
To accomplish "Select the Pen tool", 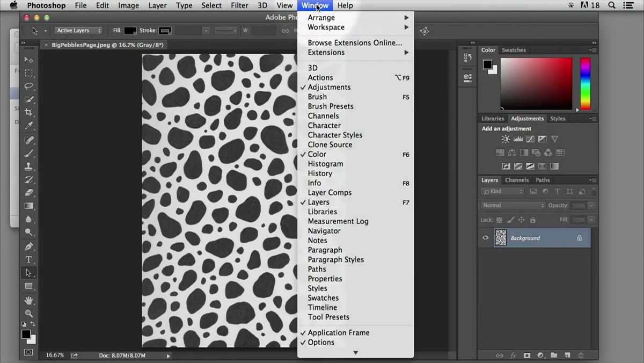I will [x=29, y=246].
